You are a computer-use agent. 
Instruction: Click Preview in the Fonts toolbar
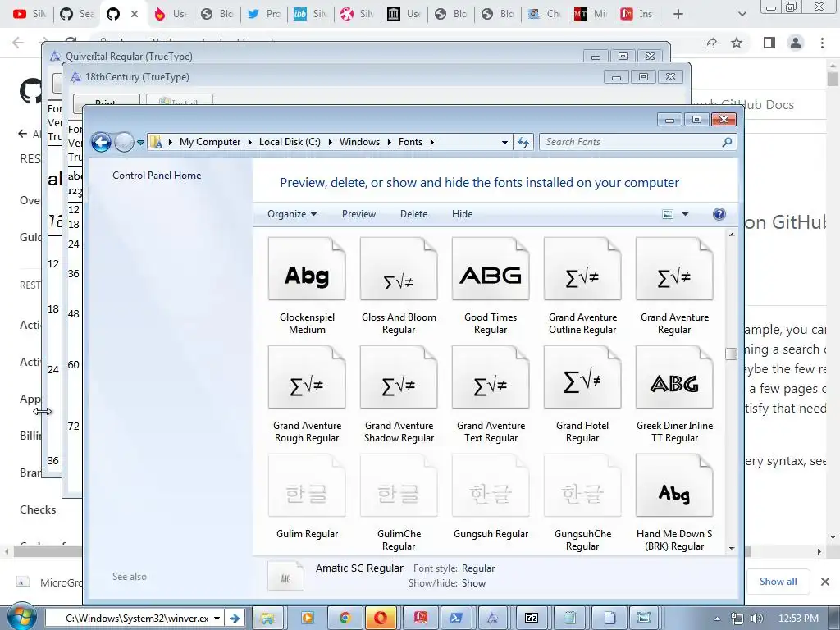point(358,214)
